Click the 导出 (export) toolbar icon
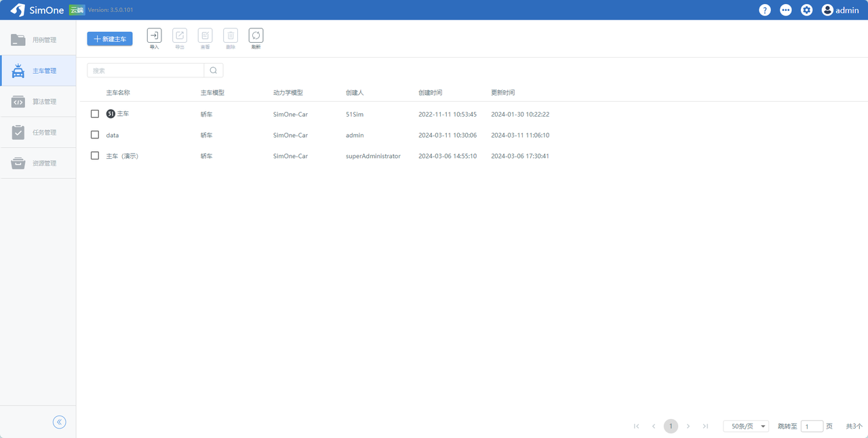 (x=180, y=36)
